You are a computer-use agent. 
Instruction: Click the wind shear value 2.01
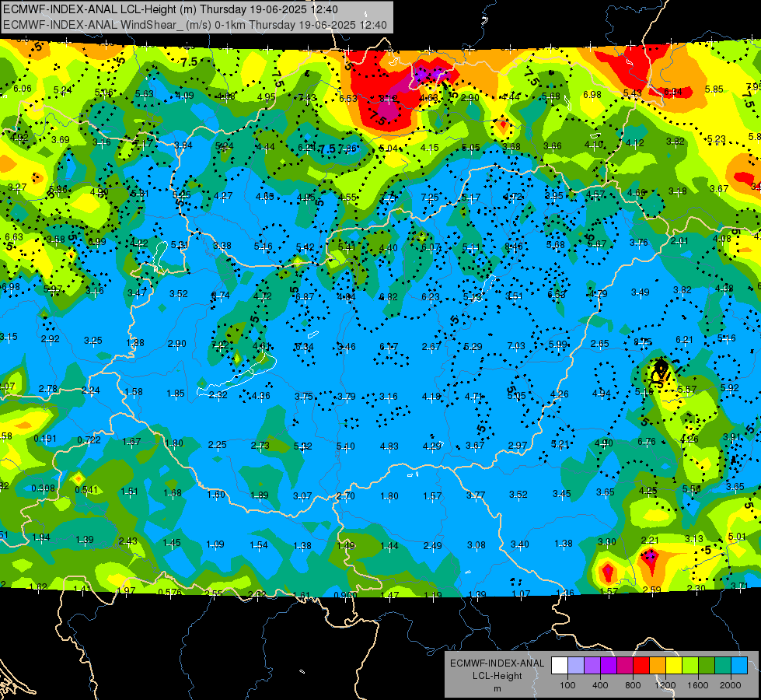pos(679,241)
